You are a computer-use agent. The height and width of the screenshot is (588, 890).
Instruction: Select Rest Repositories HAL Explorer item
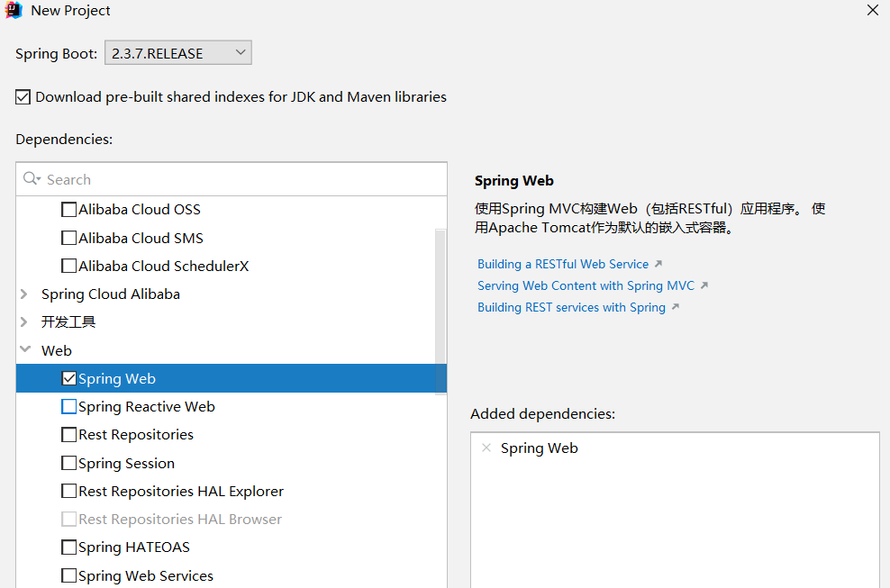[x=180, y=491]
